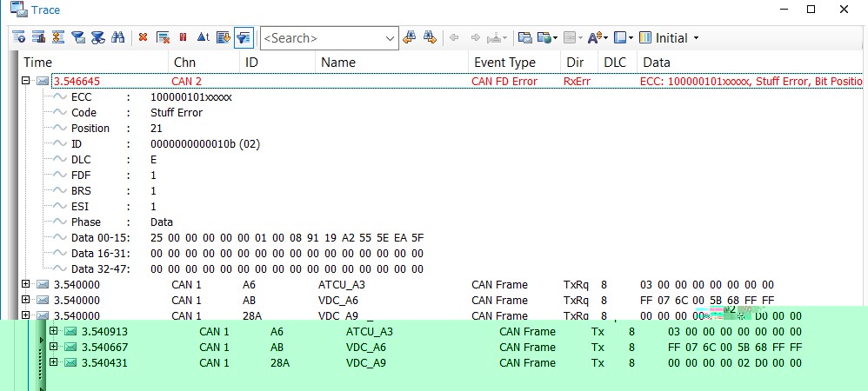868x391 pixels.
Task: Expand the 3.540000 VDC_A6 TxRq row
Action: (x=25, y=300)
